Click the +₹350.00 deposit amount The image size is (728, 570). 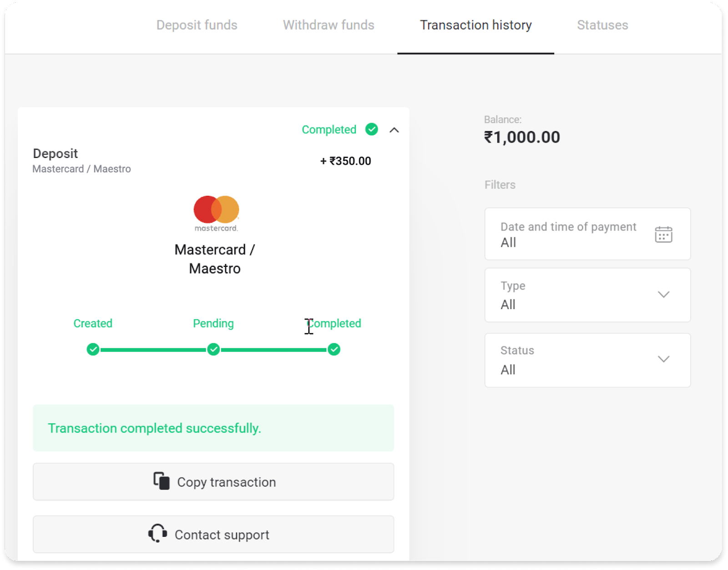[346, 161]
